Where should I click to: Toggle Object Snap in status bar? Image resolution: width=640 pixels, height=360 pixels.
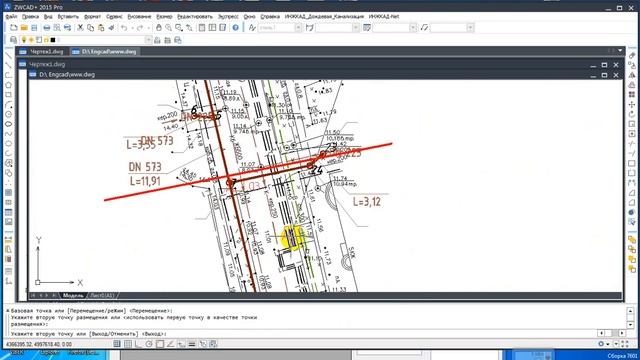click(160, 344)
